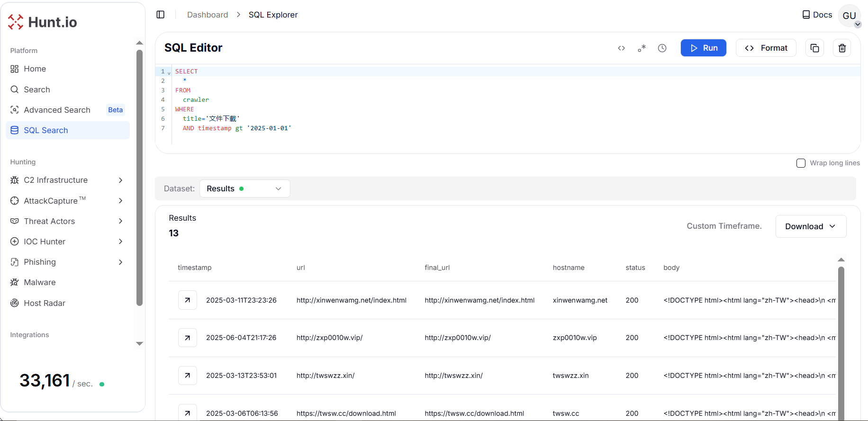868x421 pixels.
Task: Toggle the sidebar panel icon
Action: tap(161, 15)
